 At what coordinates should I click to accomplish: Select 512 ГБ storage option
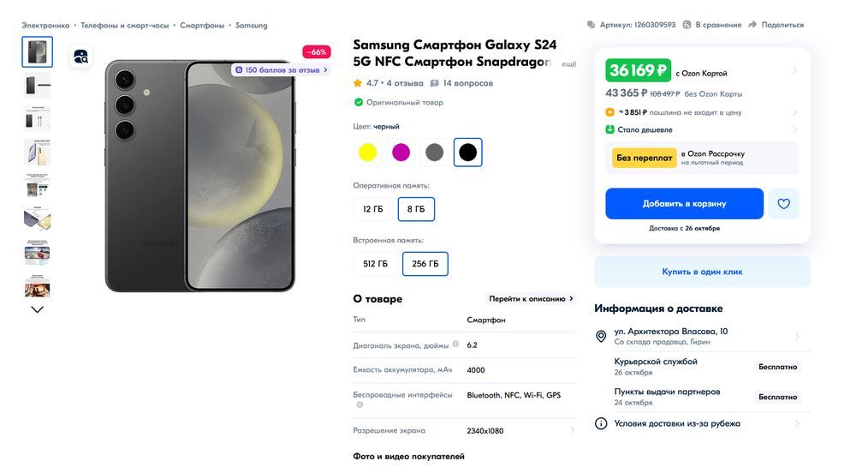(375, 264)
